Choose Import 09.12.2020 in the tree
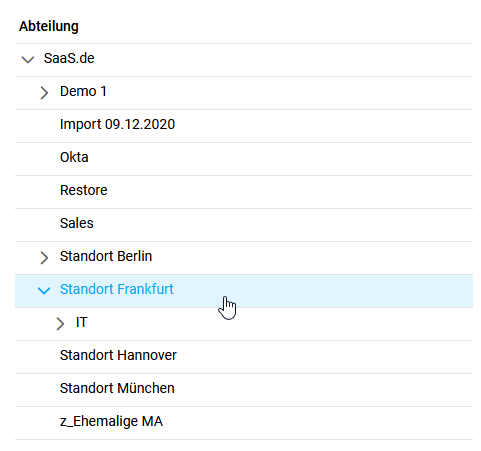Viewport: 481px width, 451px height. [x=117, y=124]
